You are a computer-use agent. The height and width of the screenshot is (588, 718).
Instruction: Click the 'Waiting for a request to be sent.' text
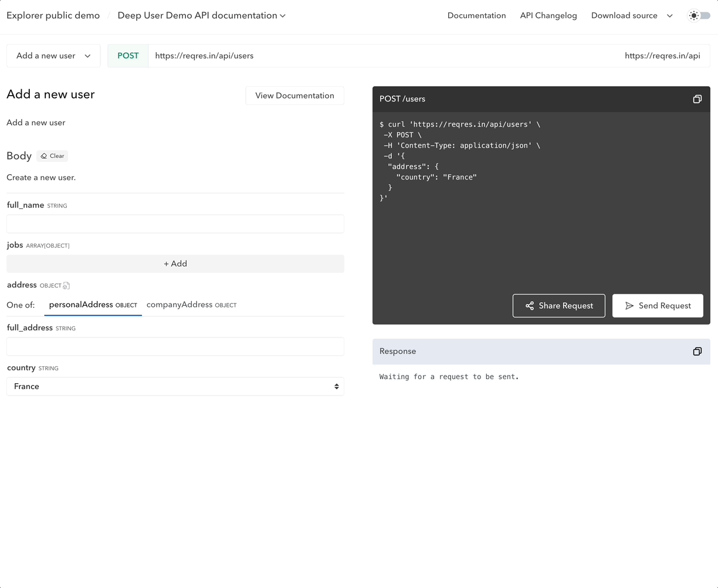tap(449, 377)
